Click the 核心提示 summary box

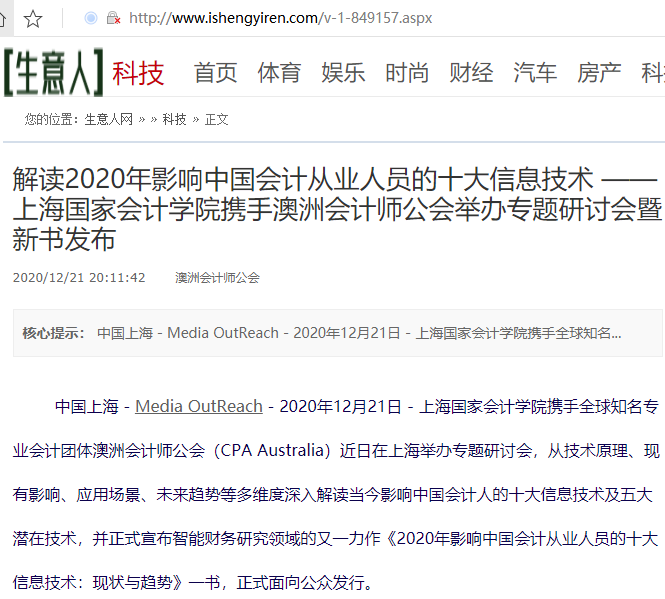point(338,333)
